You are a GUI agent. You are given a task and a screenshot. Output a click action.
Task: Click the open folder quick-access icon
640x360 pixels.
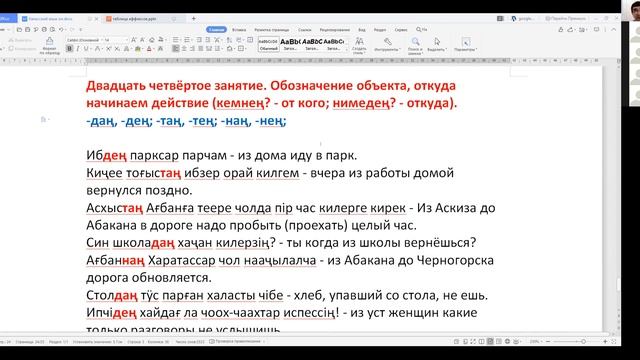[x=19, y=29]
